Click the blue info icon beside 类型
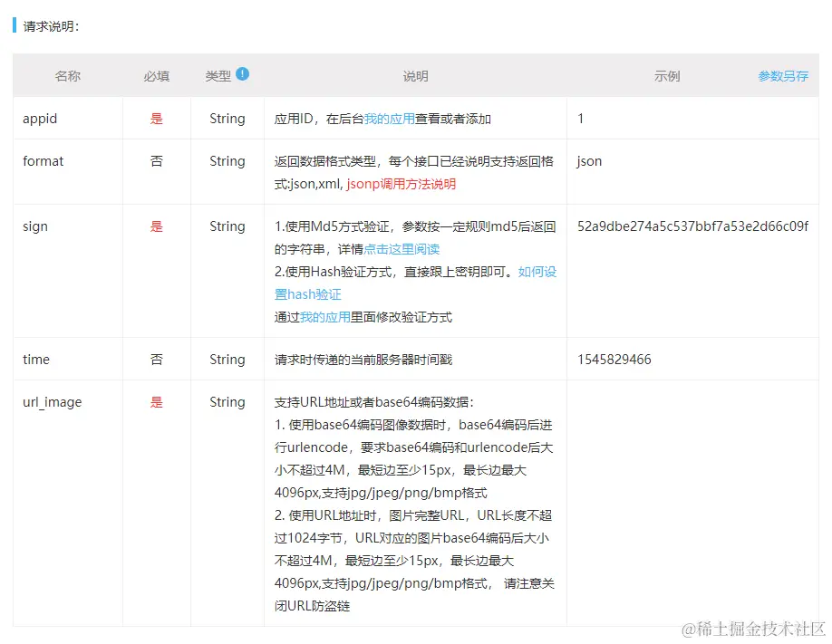 pos(243,73)
